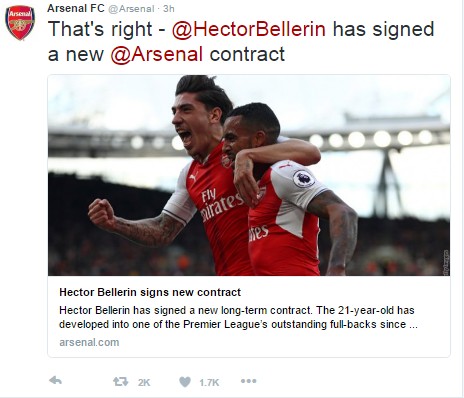Click the 1.7K likes count
This screenshot has height=398, width=464.
click(209, 382)
